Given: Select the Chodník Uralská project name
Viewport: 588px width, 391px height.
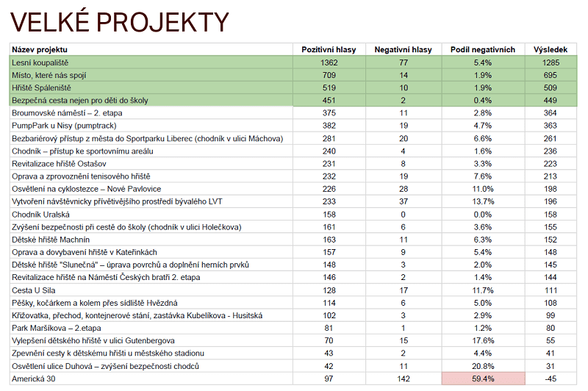Looking at the screenshot, I should (40, 214).
